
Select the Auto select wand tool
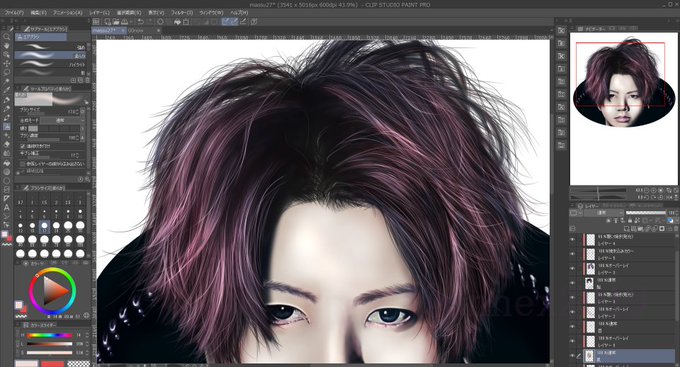coord(6,82)
